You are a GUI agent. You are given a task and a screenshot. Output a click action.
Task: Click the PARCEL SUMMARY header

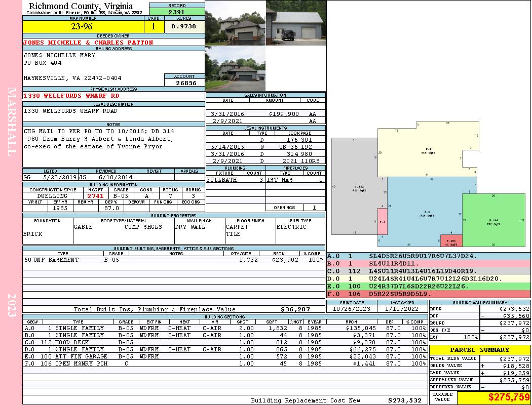[479, 350]
